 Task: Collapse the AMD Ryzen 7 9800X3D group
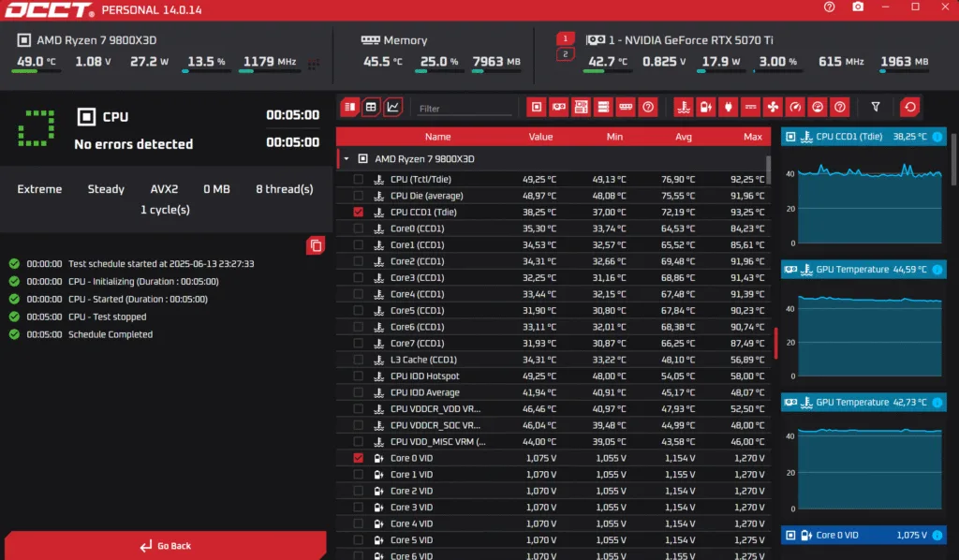point(347,159)
